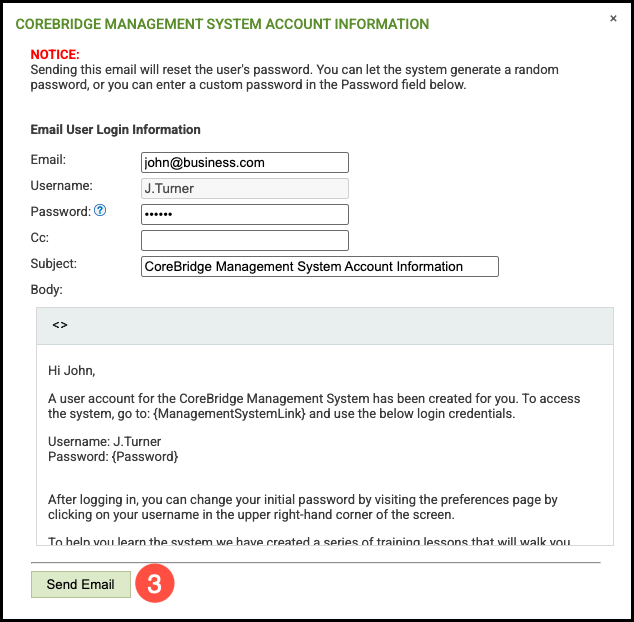This screenshot has height=622, width=634.
Task: Click the 'Username:' label
Action: (x=61, y=186)
